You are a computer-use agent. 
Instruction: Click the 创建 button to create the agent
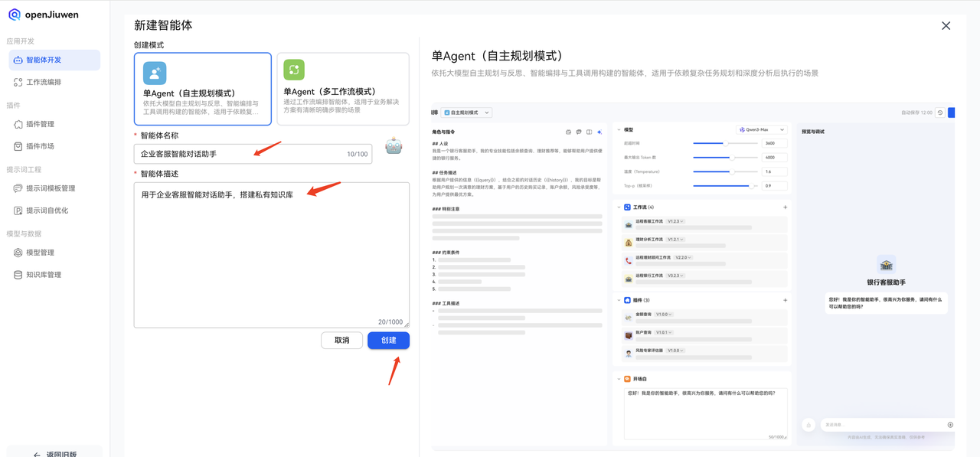(x=388, y=340)
